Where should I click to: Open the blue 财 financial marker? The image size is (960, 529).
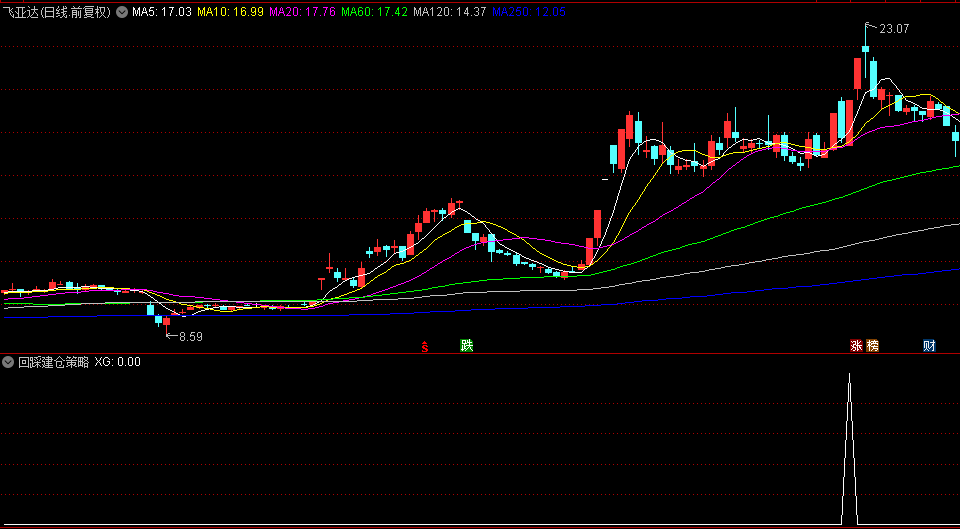point(929,346)
